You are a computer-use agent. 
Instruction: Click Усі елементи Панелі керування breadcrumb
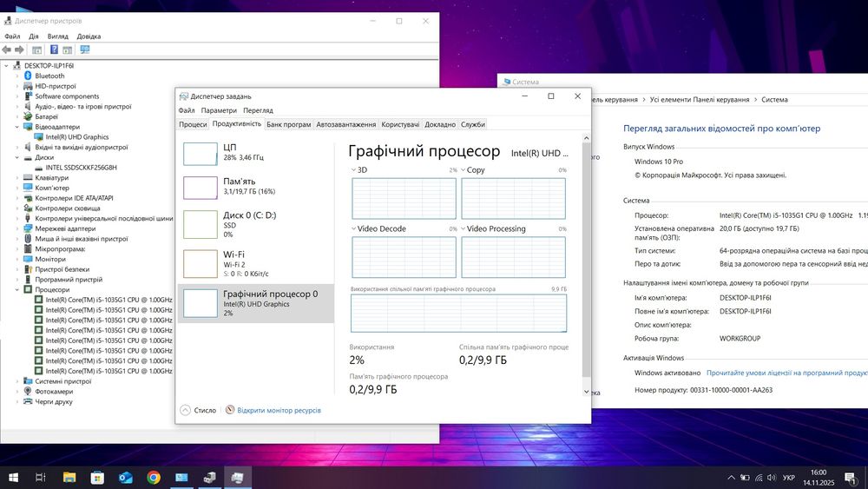[699, 100]
